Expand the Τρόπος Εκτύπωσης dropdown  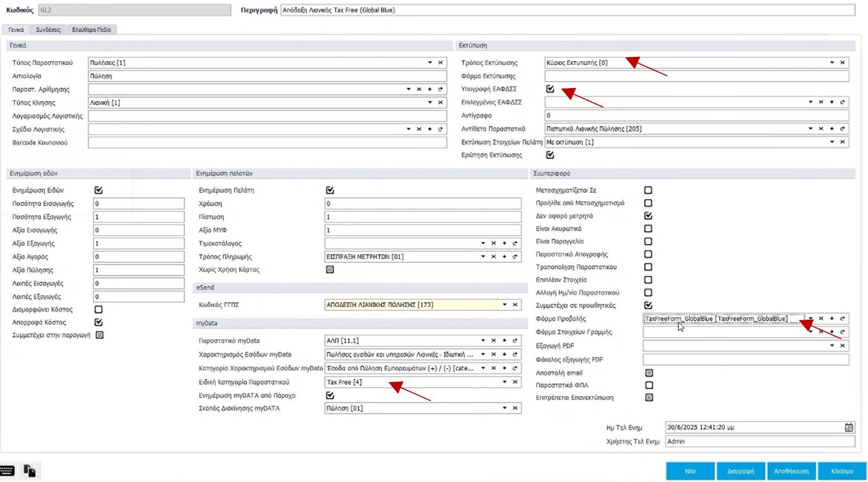pos(832,62)
